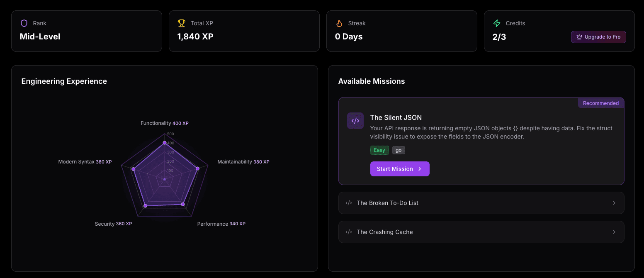Click code icon beside The Crashing Cache
The height and width of the screenshot is (278, 644).
(349, 232)
